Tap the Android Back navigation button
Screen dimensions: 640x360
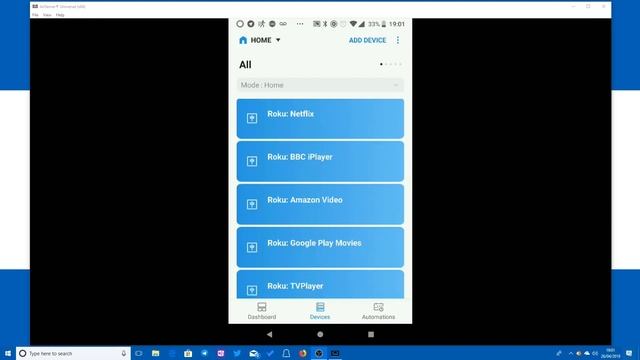(269, 334)
